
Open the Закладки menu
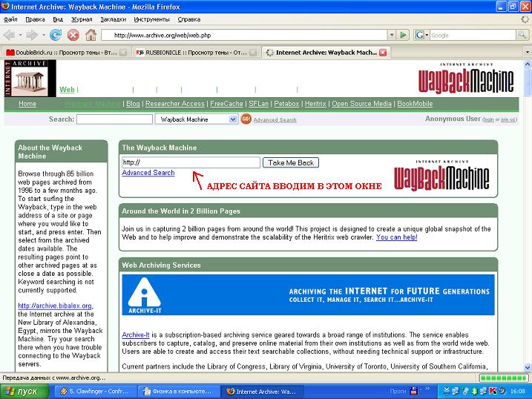click(113, 19)
